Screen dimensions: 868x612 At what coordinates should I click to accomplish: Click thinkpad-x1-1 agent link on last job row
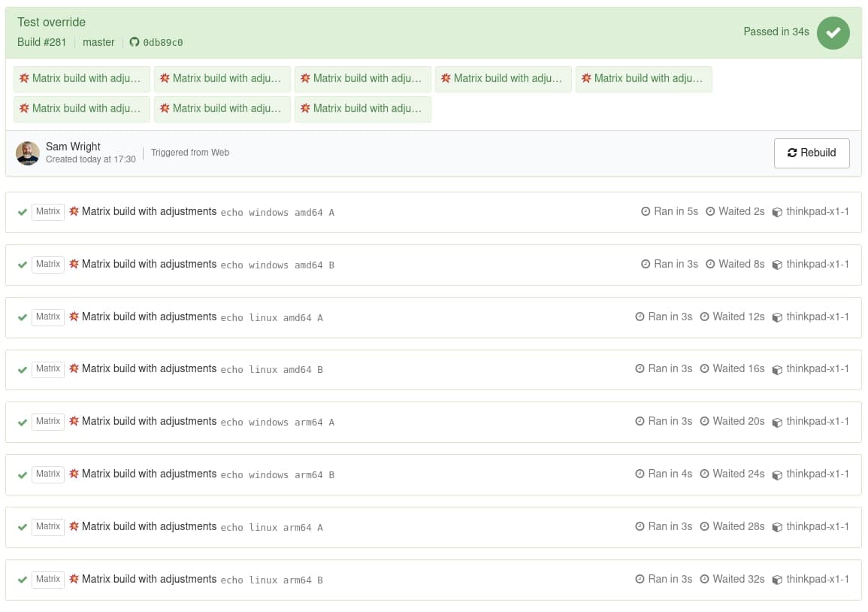point(818,579)
